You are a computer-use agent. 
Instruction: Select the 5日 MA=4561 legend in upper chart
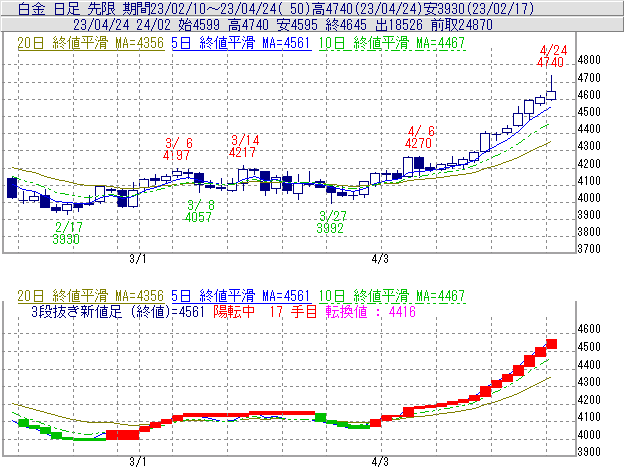point(241,43)
